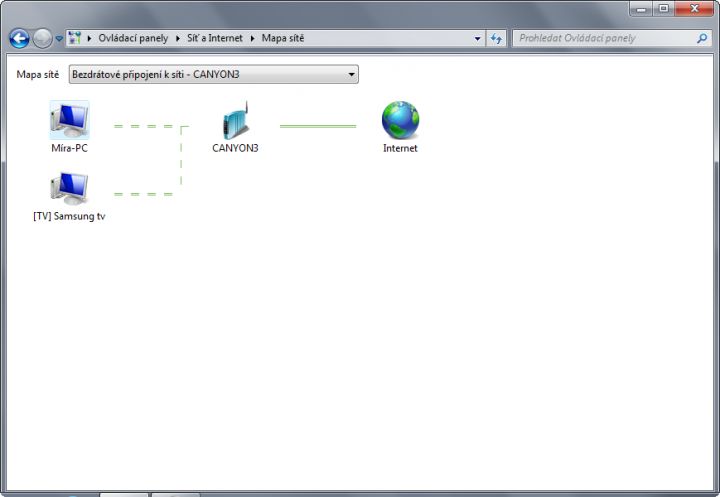Click the Internet globe icon

tap(400, 120)
